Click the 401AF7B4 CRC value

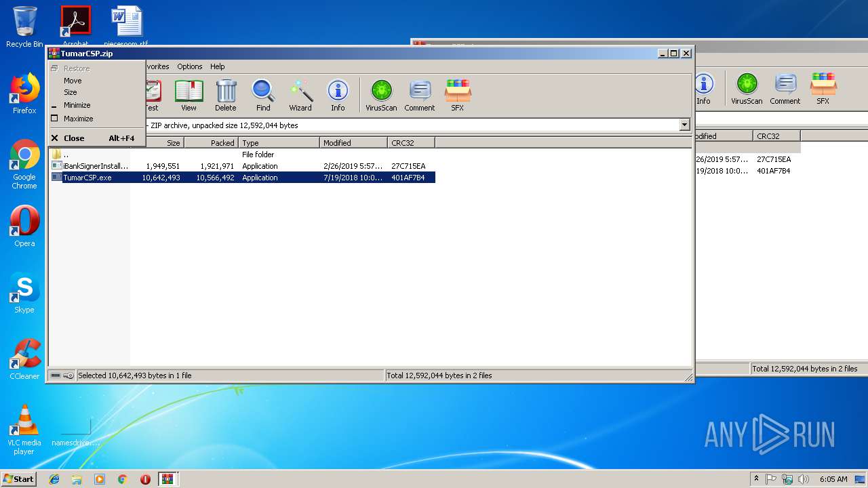(408, 178)
